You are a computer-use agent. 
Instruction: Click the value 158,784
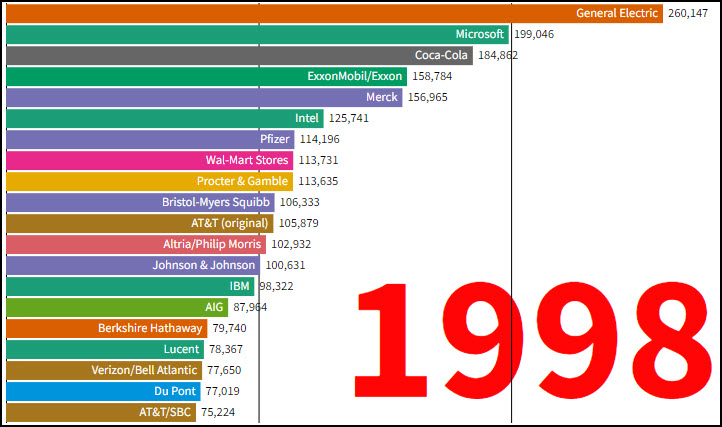[432, 76]
